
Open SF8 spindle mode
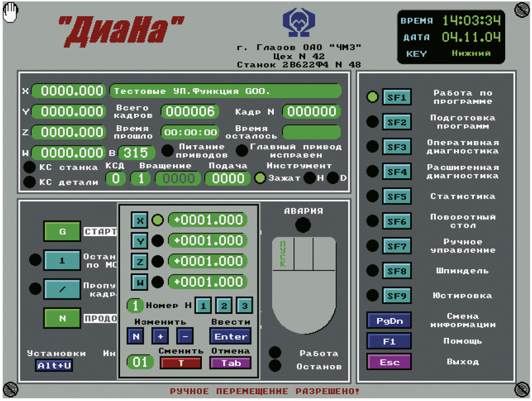click(397, 271)
